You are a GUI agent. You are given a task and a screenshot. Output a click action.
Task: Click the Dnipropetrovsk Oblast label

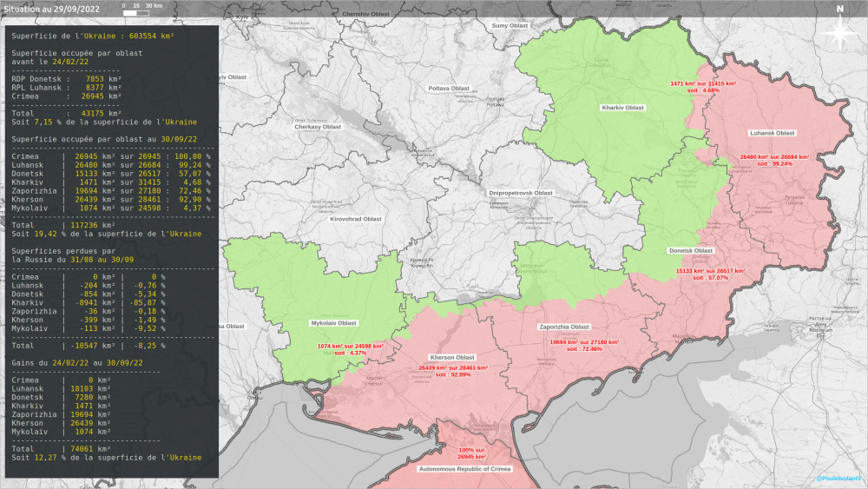click(x=521, y=192)
